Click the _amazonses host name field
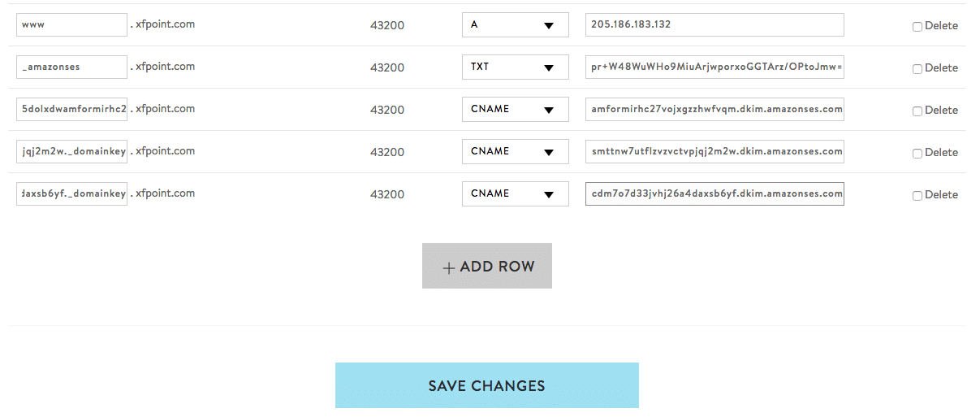Image resolution: width=980 pixels, height=417 pixels. click(x=71, y=67)
